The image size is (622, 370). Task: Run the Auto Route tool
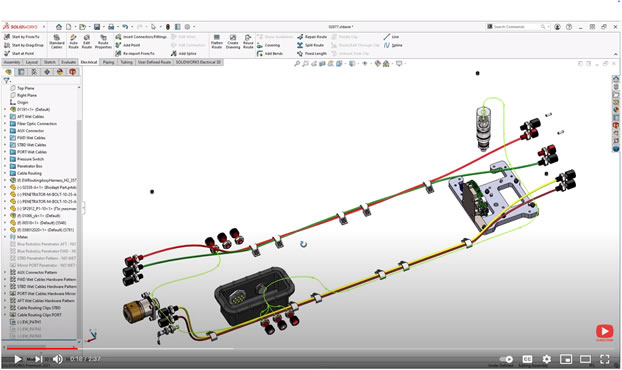coord(73,41)
